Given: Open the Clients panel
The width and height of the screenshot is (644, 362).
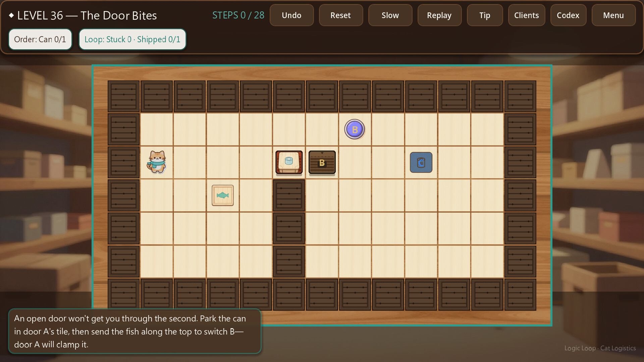Looking at the screenshot, I should pos(527,15).
